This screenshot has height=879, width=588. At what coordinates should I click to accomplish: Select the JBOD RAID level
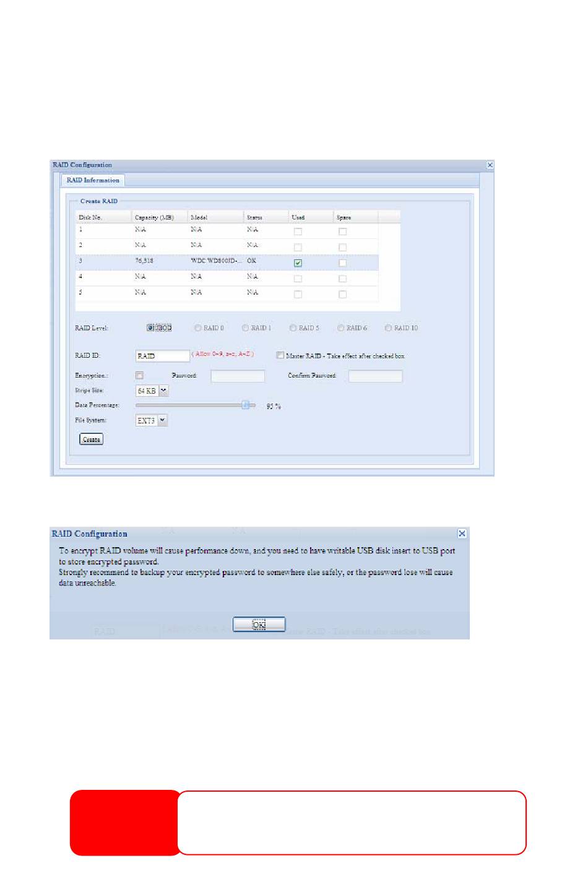point(150,328)
